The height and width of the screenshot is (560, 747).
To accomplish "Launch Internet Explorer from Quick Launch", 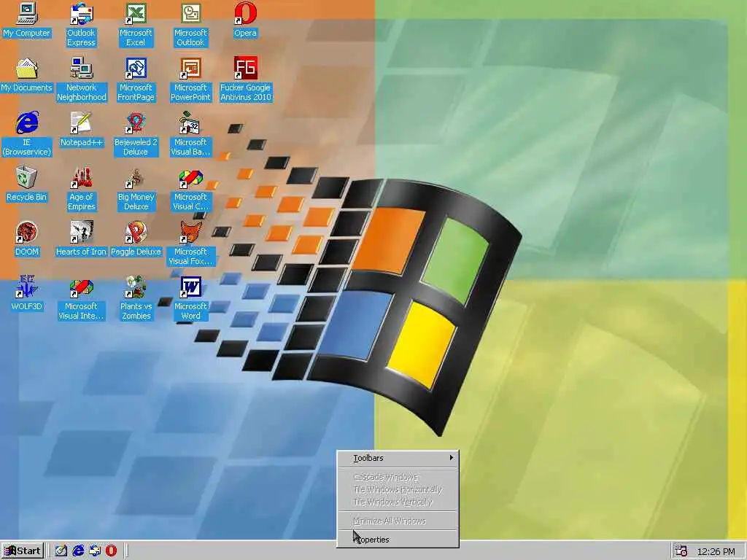I will click(78, 551).
